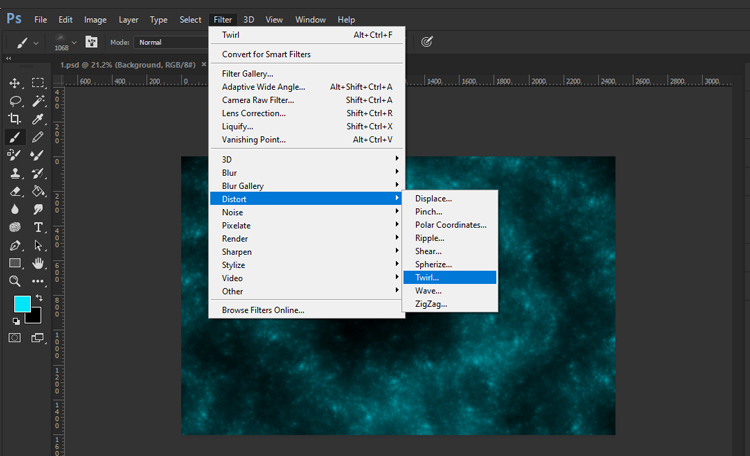
Task: Expand the Pixelate submenu
Action: (306, 225)
